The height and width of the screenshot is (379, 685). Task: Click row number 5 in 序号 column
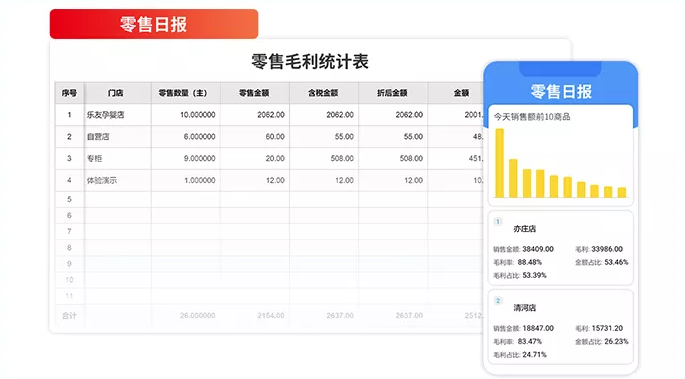[69, 199]
